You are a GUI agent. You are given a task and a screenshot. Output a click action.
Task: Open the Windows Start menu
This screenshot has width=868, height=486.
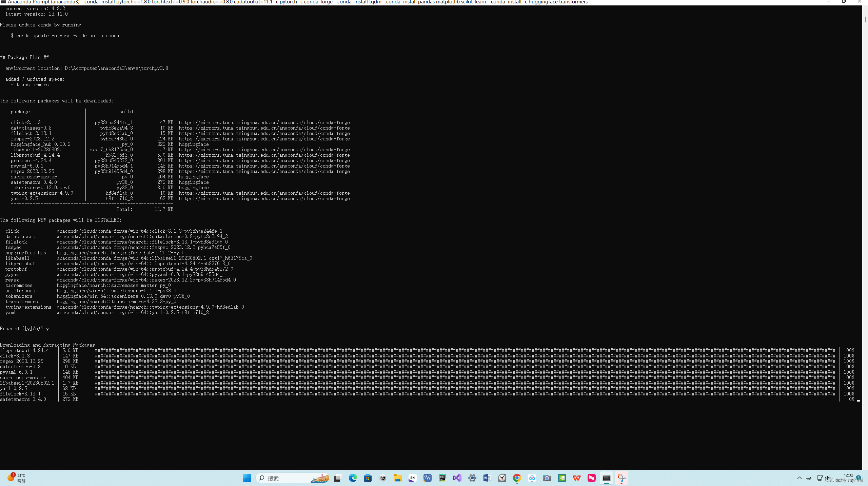(247, 478)
